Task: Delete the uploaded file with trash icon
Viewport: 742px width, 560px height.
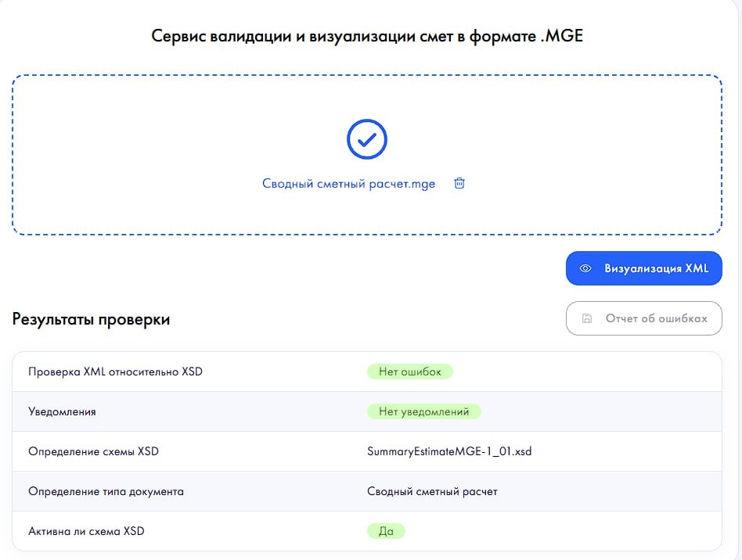Action: tap(459, 184)
